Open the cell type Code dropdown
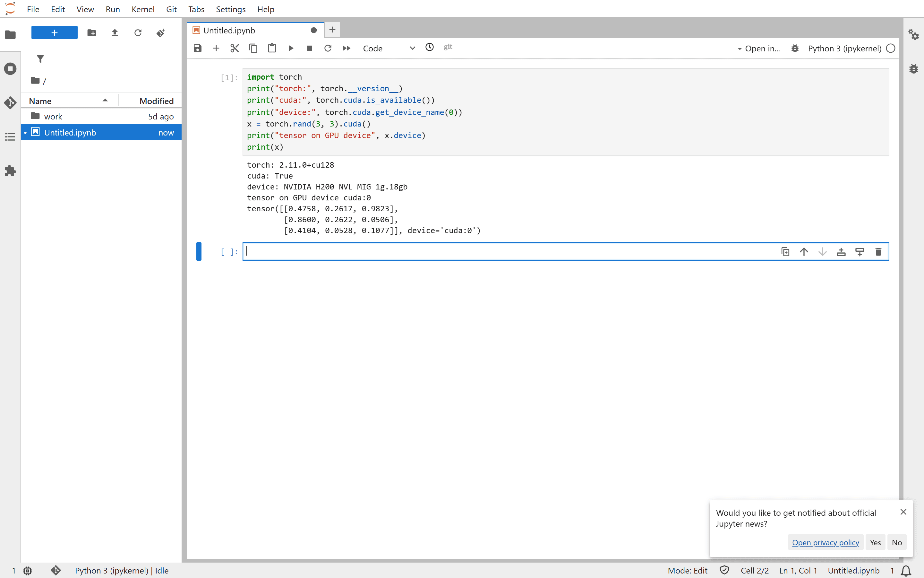This screenshot has height=578, width=924. coord(389,48)
